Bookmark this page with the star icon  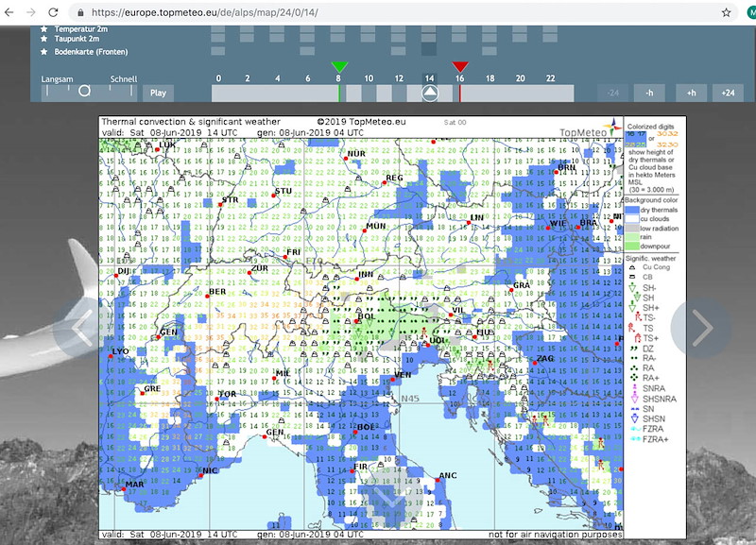726,12
